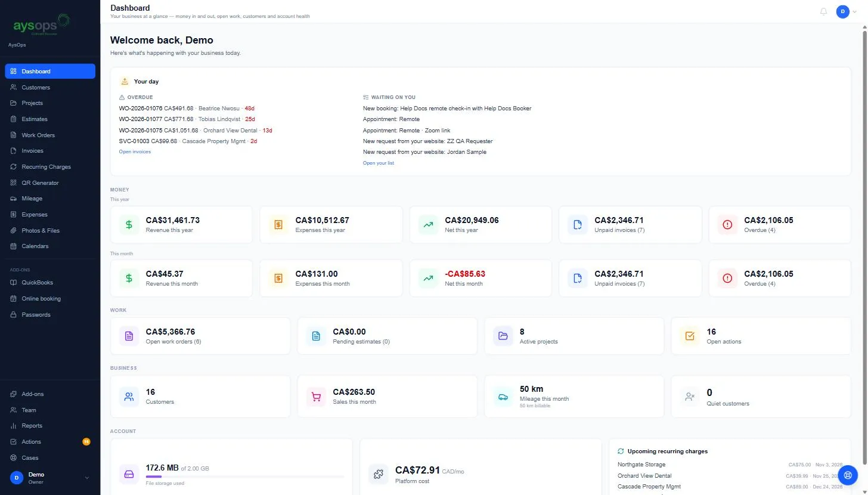The height and width of the screenshot is (495, 868).
Task: Expand the top-right user avatar dropdown
Action: 847,11
